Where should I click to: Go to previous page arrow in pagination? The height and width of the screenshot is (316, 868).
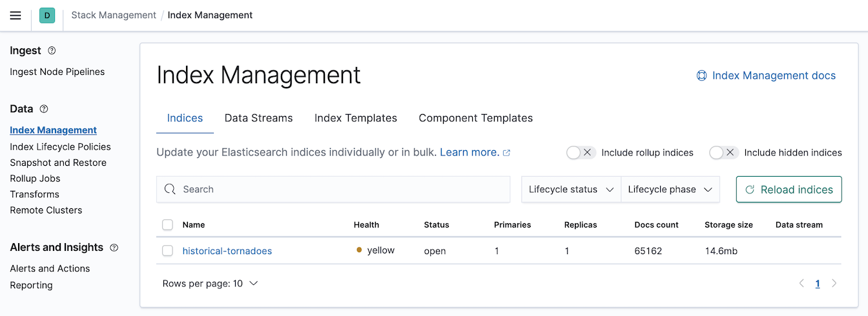click(801, 283)
